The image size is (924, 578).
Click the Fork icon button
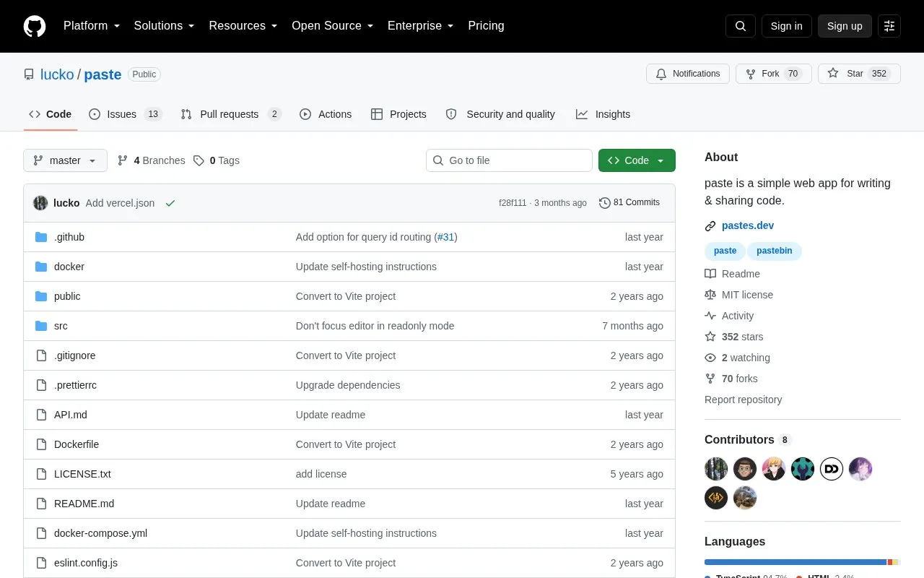pos(751,74)
